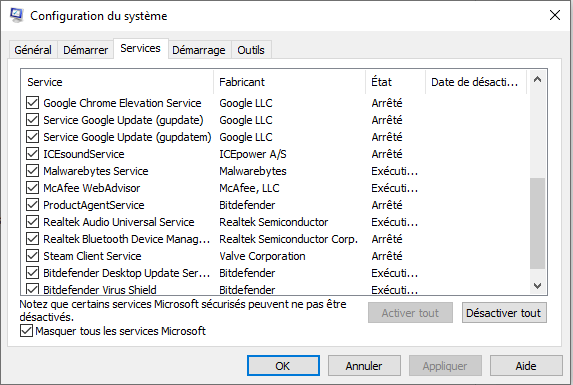Uncheck Google Chrome Elevation Service checkbox
573x385 pixels.
click(x=33, y=103)
